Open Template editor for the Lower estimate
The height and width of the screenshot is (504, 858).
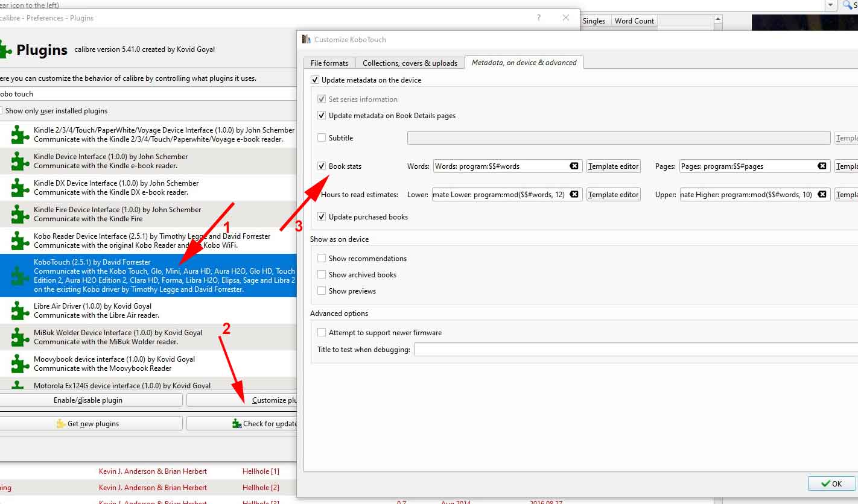(x=613, y=195)
